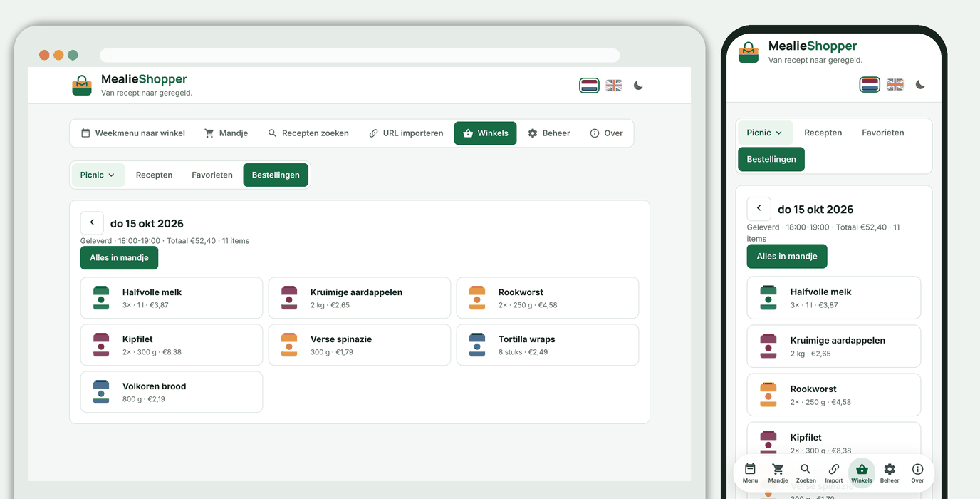Click the browser address bar
Screen dimensions: 980x499
360,56
